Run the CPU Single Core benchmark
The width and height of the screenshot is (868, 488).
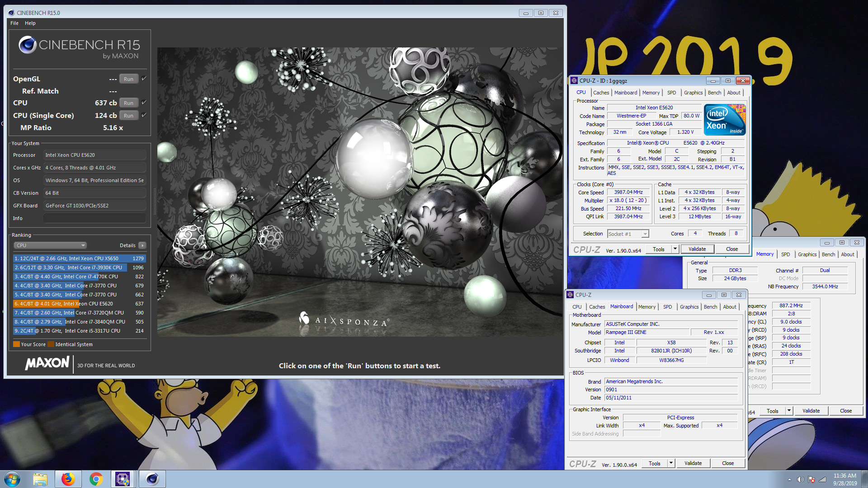tap(128, 115)
